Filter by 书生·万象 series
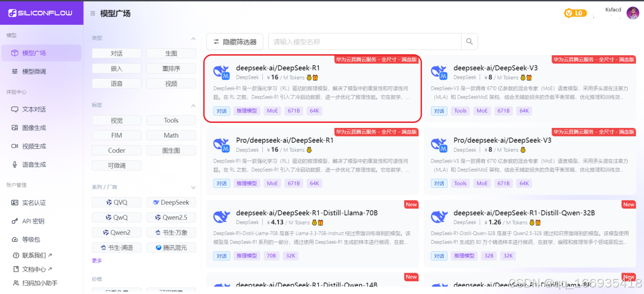Image resolution: width=644 pixels, height=294 pixels. (x=171, y=233)
